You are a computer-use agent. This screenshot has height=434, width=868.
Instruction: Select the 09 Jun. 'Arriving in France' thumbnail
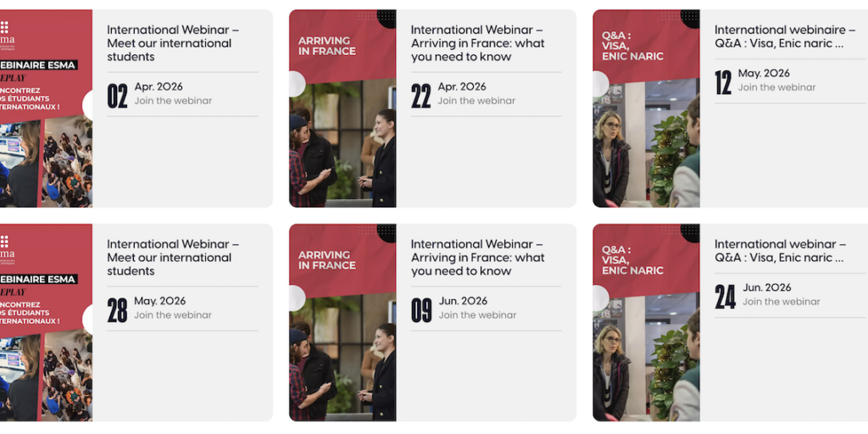342,323
